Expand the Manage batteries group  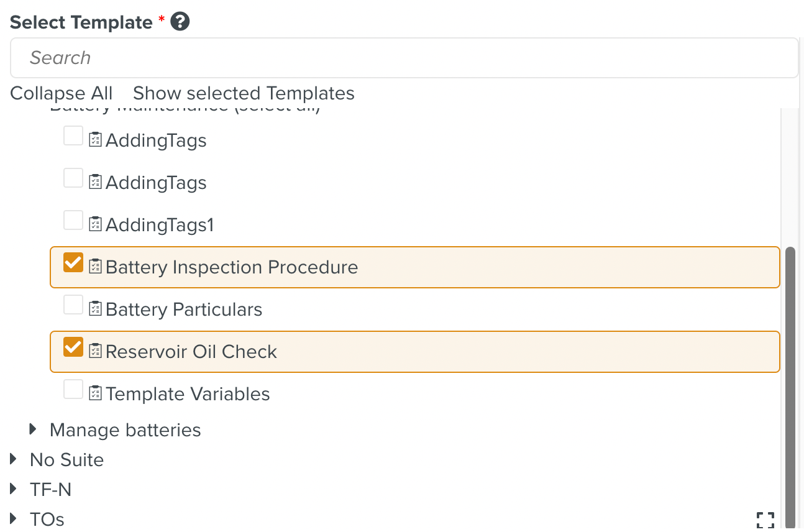click(x=32, y=429)
